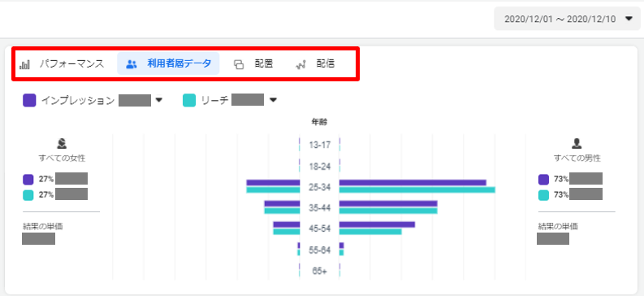This screenshot has height=296, width=644.
Task: Expand the インプレッション metric dropdown arrow
Action: pos(159,100)
